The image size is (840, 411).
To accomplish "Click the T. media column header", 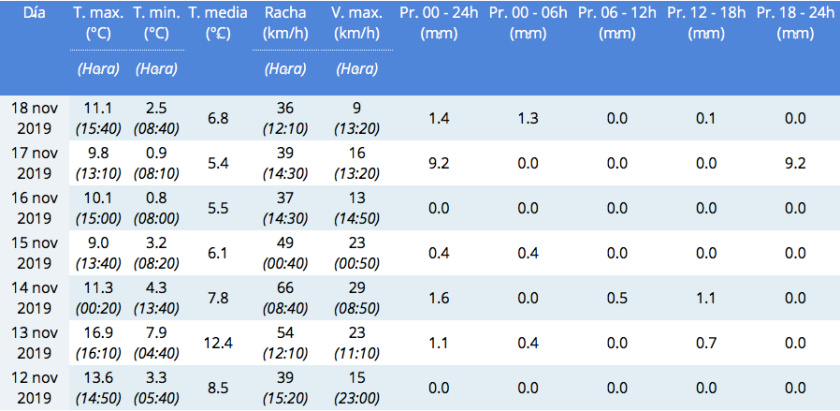I will tap(218, 24).
